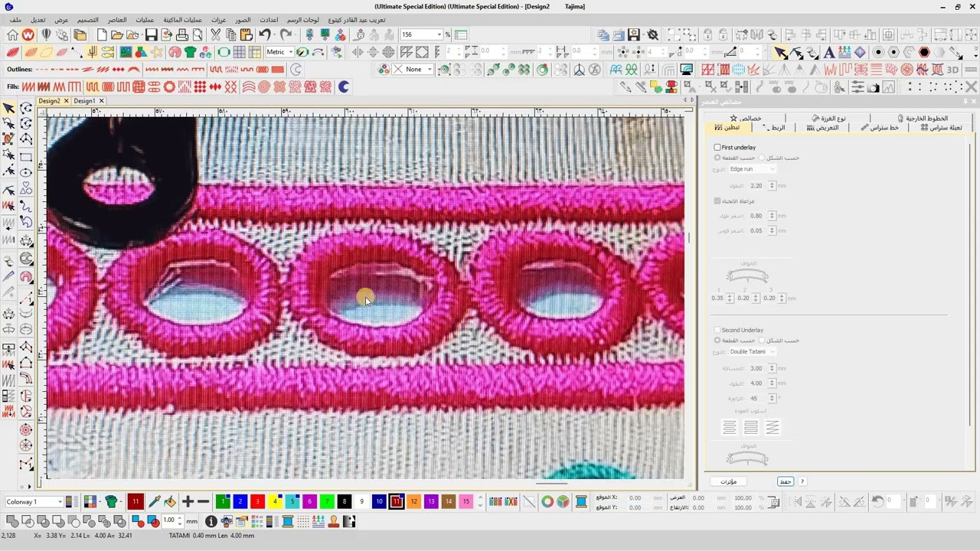The height and width of the screenshot is (551, 980).
Task: Toggle the مراعاة الانحناء checkbox
Action: [717, 201]
